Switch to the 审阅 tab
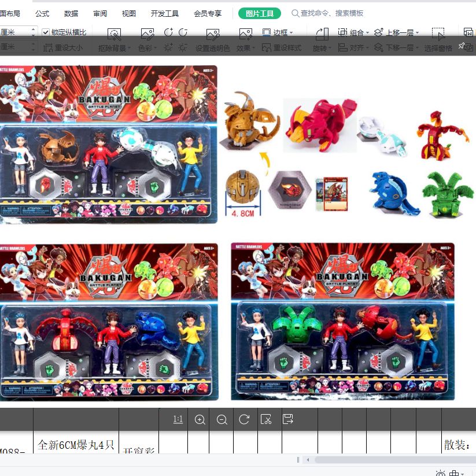The image size is (476, 476). click(100, 13)
